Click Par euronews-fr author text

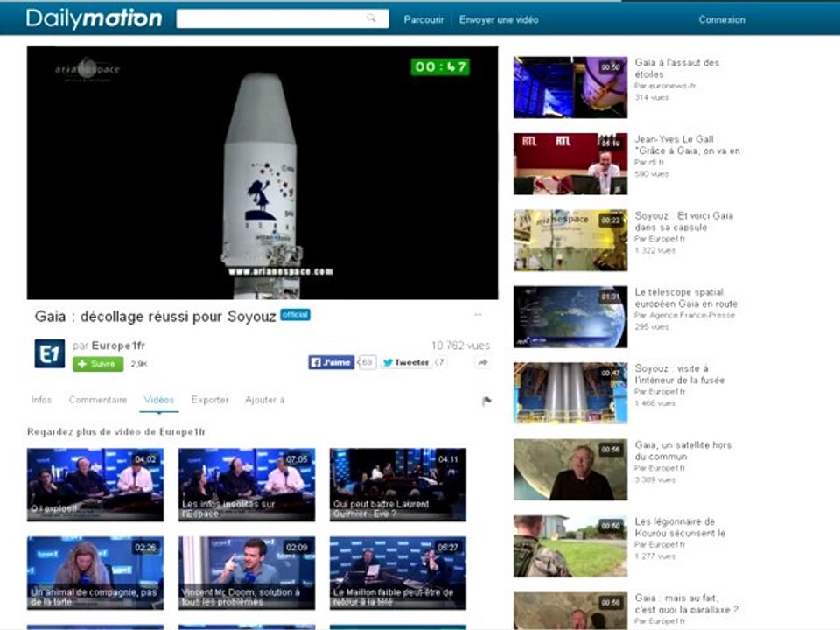coord(665,86)
